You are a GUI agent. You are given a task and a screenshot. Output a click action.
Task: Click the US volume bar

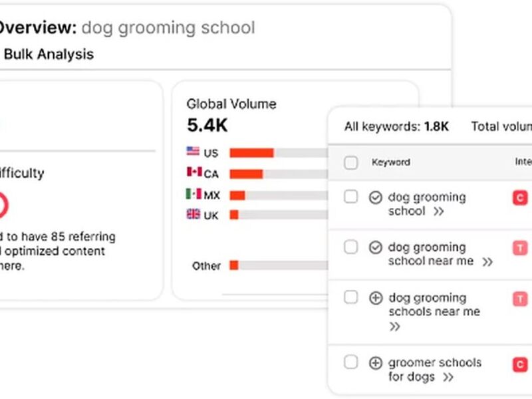(x=279, y=153)
